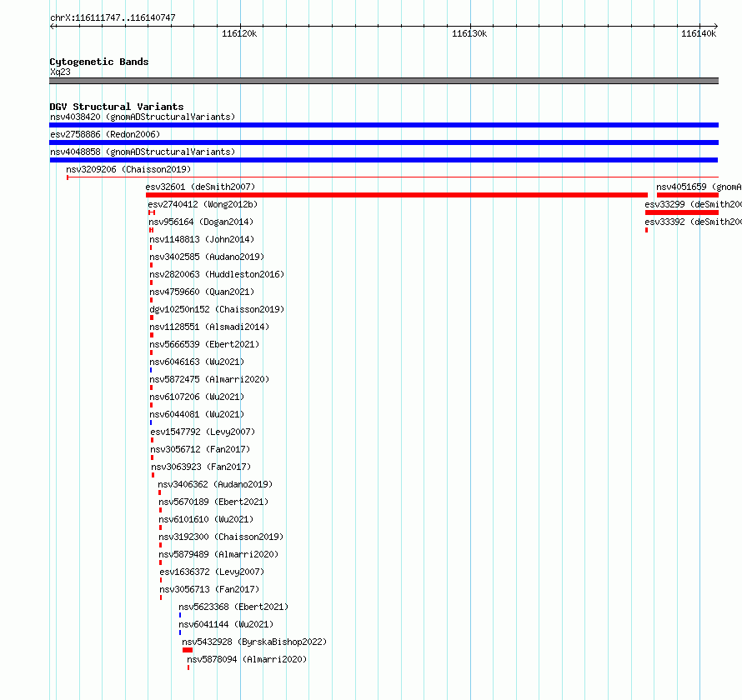Select the red bar under nsv5432928
742x700 pixels.
(188, 650)
